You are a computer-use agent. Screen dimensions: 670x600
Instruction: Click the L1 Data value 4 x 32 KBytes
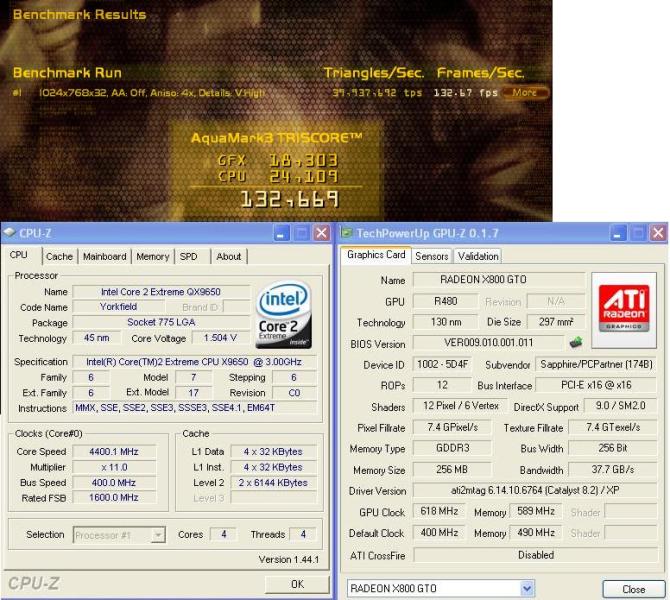pos(273,452)
